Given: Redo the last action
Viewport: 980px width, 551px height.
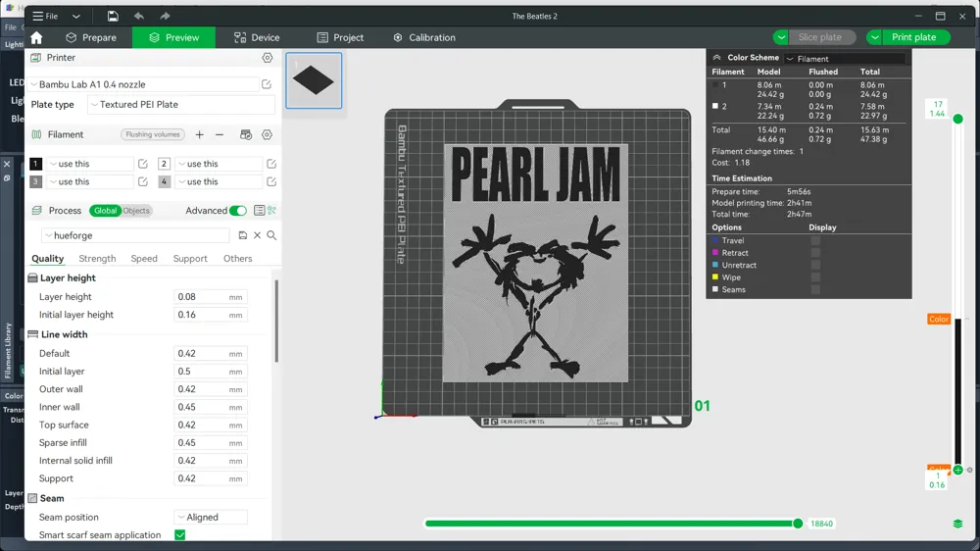Looking at the screenshot, I should 165,16.
